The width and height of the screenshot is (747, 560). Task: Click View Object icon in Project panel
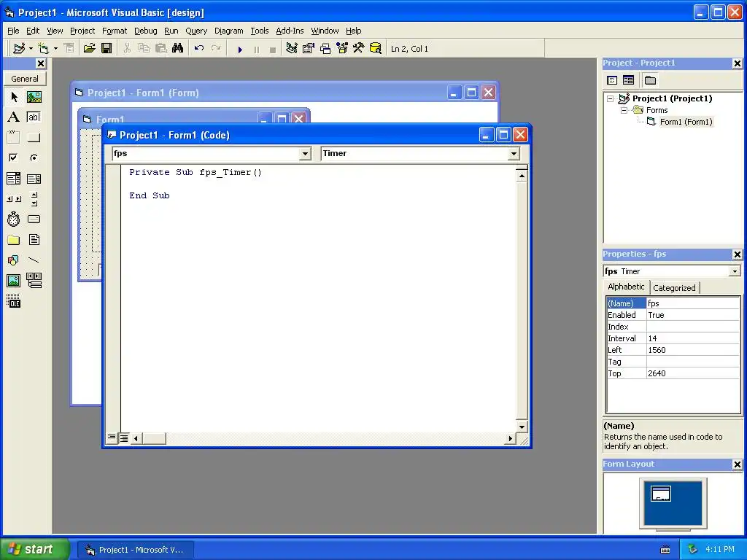pyautogui.click(x=628, y=80)
